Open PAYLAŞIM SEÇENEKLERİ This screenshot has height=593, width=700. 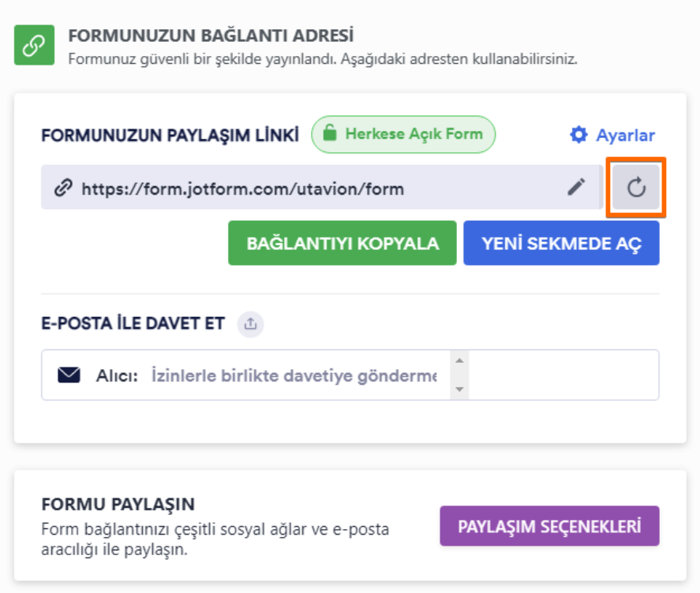549,526
